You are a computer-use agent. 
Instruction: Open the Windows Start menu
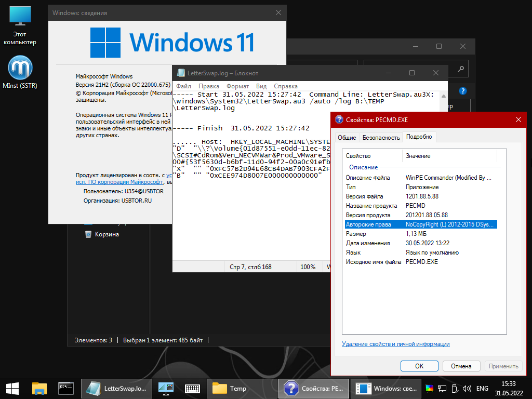tap(12, 389)
